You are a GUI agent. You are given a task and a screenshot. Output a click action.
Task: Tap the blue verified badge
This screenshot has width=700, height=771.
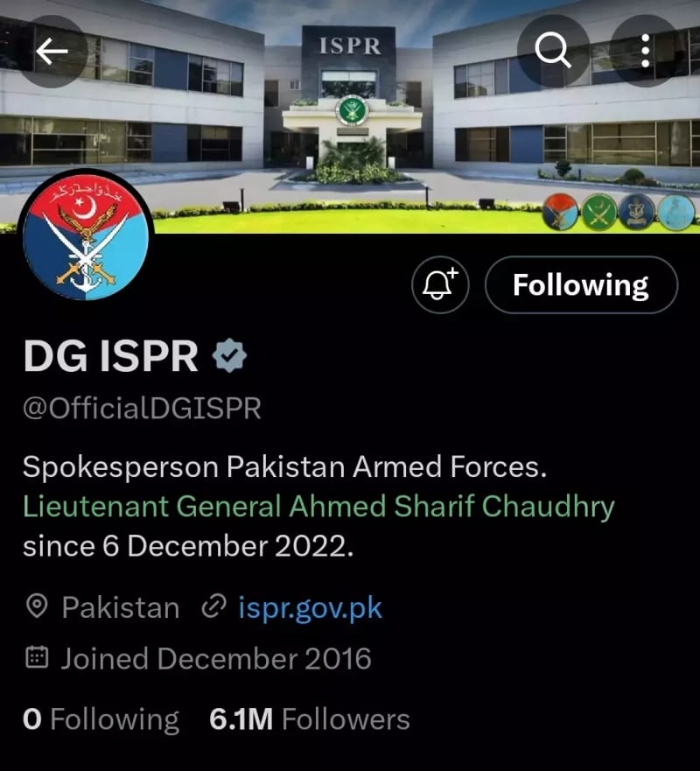pyautogui.click(x=229, y=355)
